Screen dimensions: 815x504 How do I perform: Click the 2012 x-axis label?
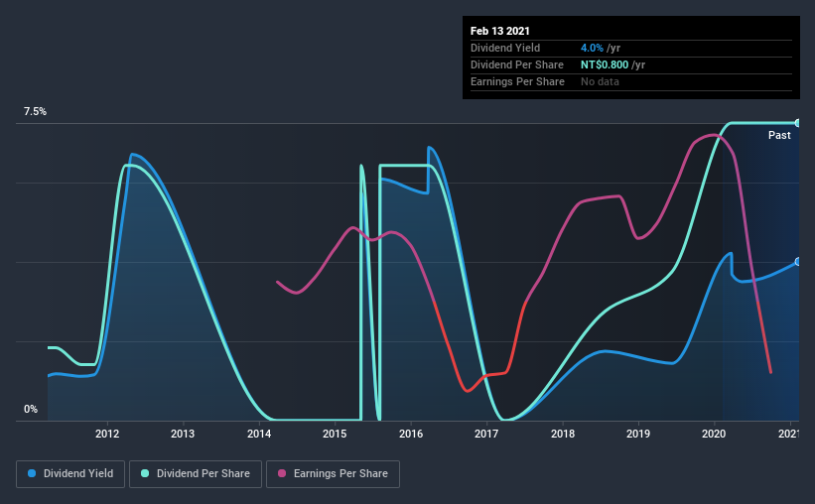[x=107, y=434]
